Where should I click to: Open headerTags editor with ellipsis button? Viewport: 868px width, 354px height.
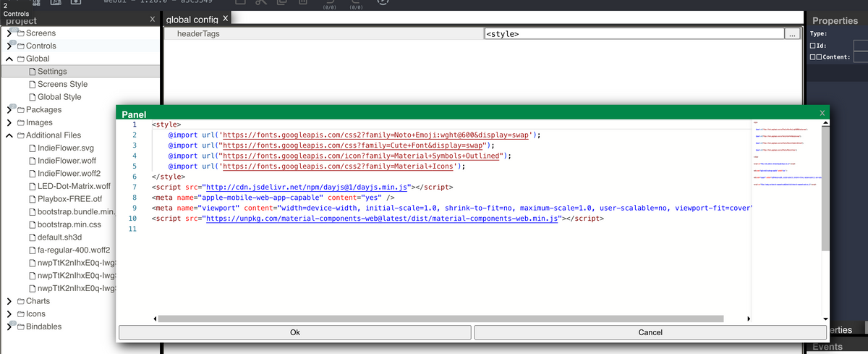tap(793, 34)
